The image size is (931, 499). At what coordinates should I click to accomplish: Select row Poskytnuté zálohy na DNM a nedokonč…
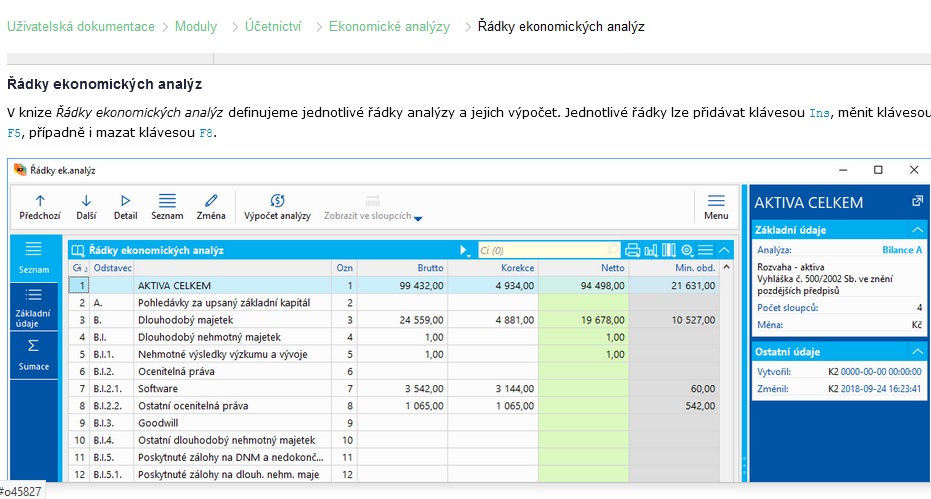[x=394, y=458]
